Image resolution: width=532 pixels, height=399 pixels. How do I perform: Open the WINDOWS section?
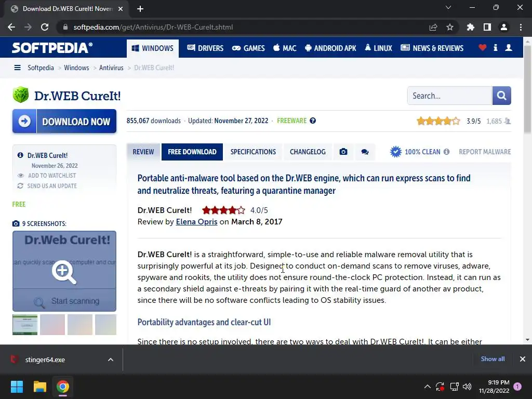click(x=153, y=48)
